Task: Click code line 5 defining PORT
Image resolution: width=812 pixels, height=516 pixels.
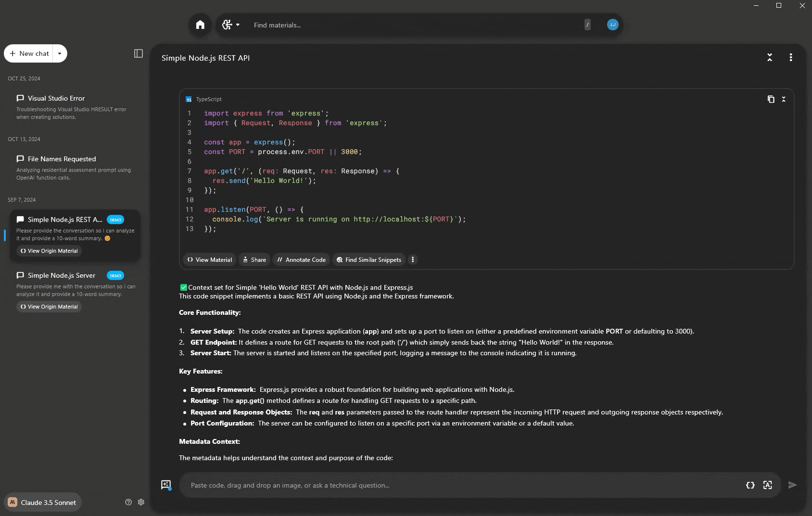Action: click(x=283, y=152)
